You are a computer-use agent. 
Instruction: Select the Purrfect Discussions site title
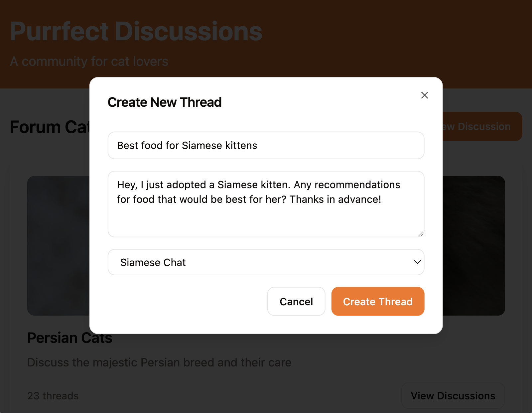pos(136,31)
